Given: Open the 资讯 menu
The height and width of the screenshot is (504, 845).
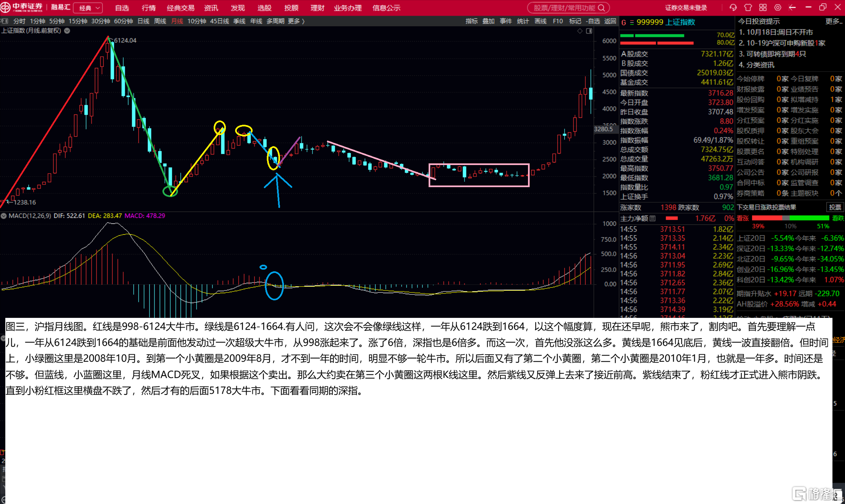Looking at the screenshot, I should (x=211, y=8).
